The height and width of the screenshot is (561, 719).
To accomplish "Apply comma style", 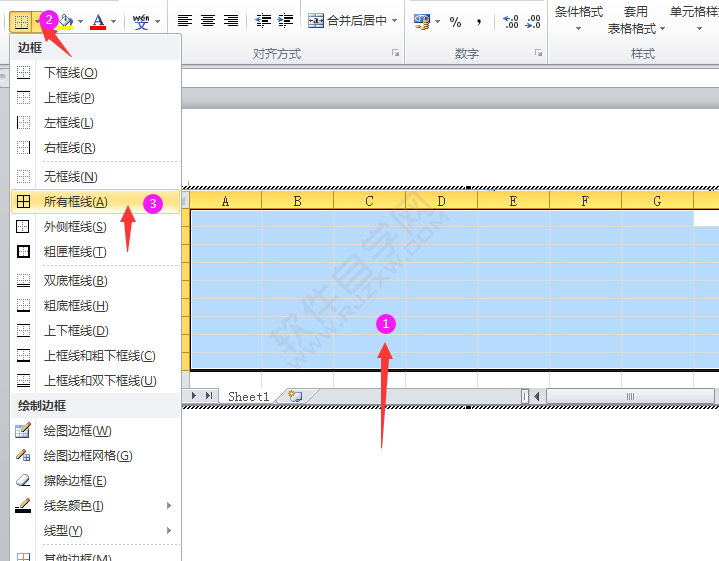I will click(x=479, y=22).
